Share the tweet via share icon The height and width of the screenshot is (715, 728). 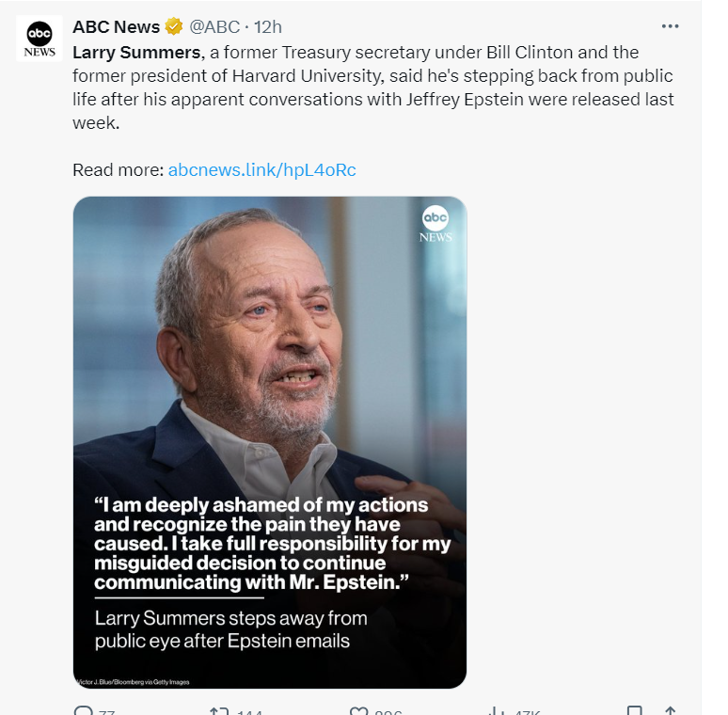(670, 711)
